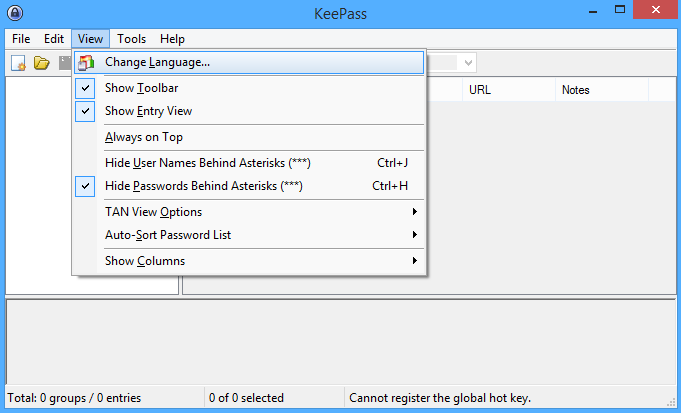Click the KeePass lock icon in title bar
Viewport: 681px width, 413px height.
(15, 13)
